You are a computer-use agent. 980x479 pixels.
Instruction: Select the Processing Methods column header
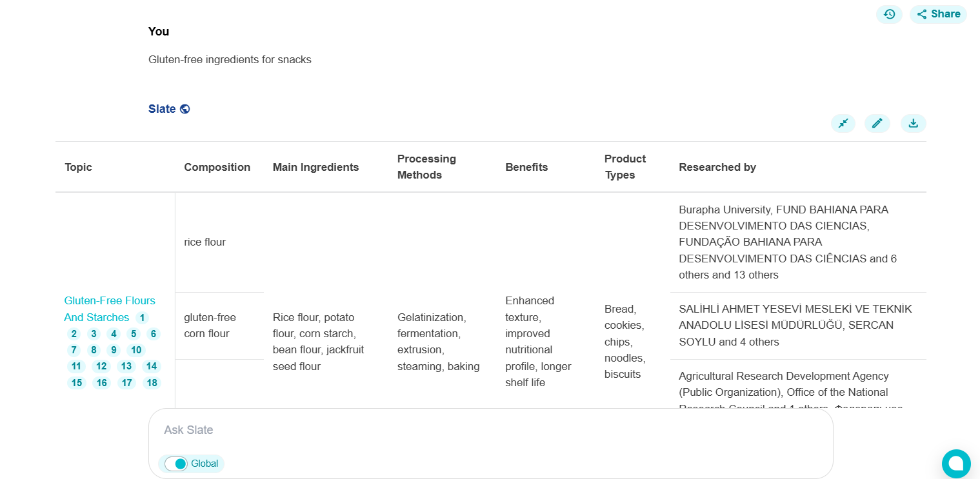(x=426, y=166)
